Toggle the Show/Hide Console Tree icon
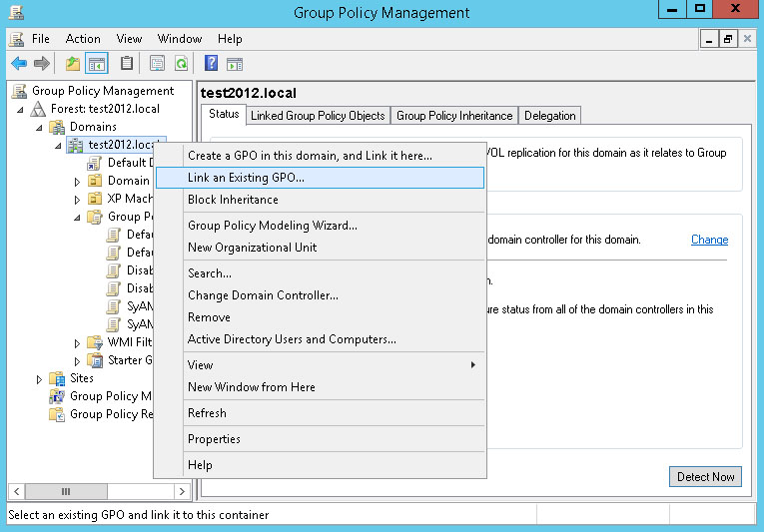The height and width of the screenshot is (532, 764). tap(97, 64)
